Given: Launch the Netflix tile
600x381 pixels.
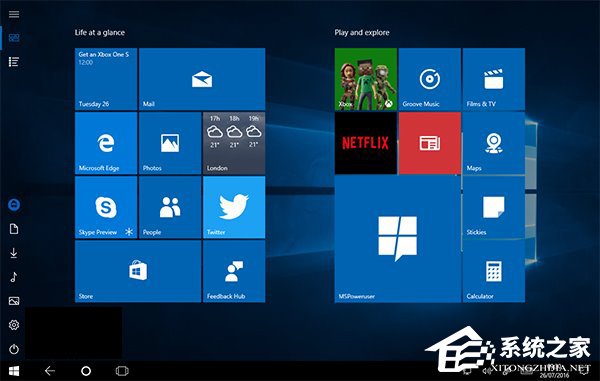Looking at the screenshot, I should click(x=366, y=143).
